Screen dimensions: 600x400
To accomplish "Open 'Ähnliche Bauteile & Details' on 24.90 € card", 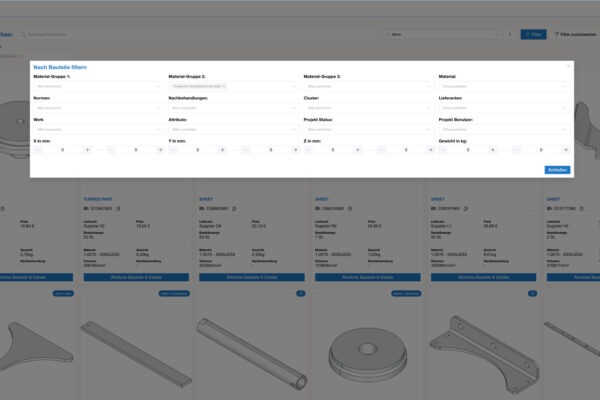I will tap(368, 277).
